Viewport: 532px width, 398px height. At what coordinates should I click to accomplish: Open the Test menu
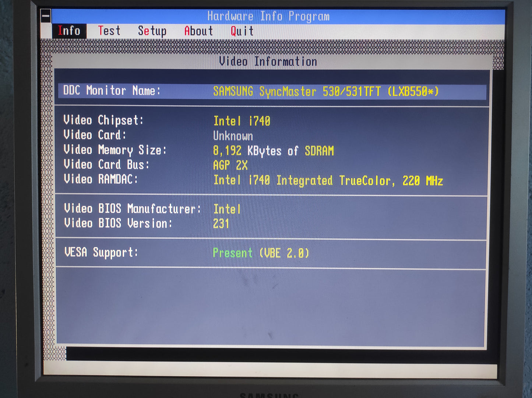tap(109, 31)
